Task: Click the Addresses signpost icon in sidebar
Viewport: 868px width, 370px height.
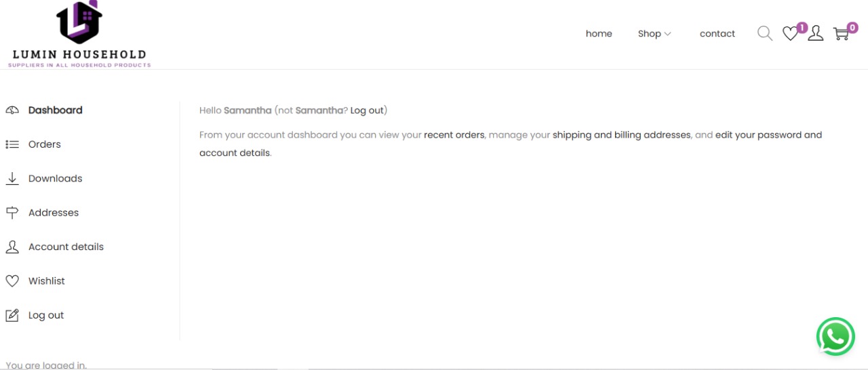Action: coord(12,213)
